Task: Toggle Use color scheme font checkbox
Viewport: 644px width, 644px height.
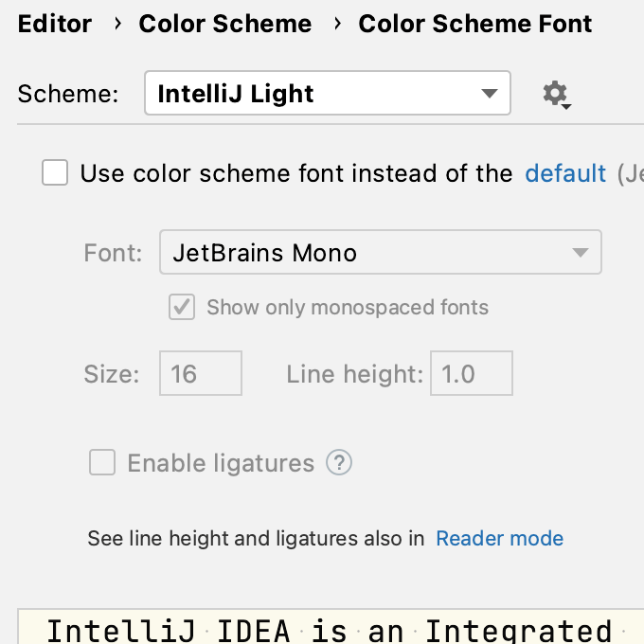Action: [55, 173]
